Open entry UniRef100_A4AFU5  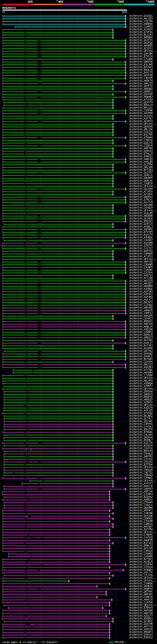pyautogui.click(x=141, y=541)
